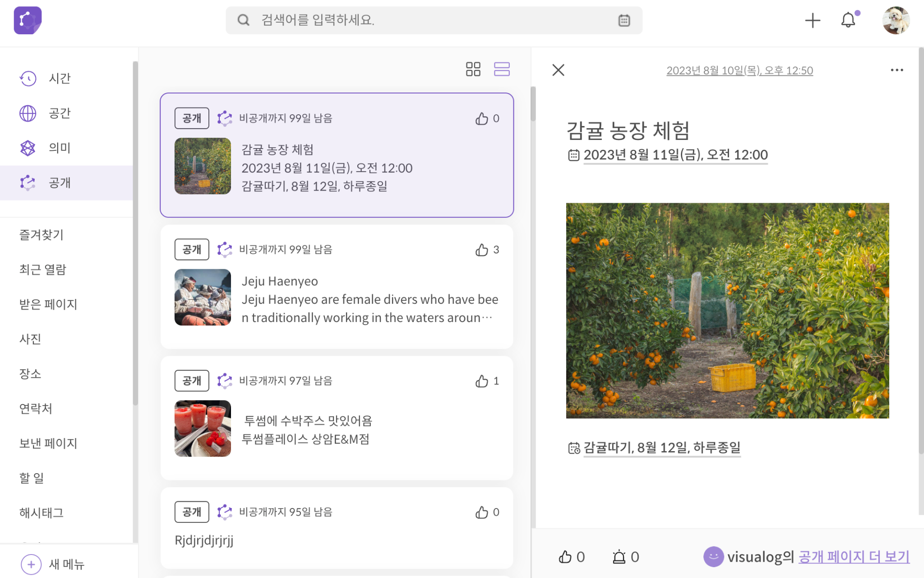
Task: Open the Jeju Haenyeo thumbnail
Action: 203,297
